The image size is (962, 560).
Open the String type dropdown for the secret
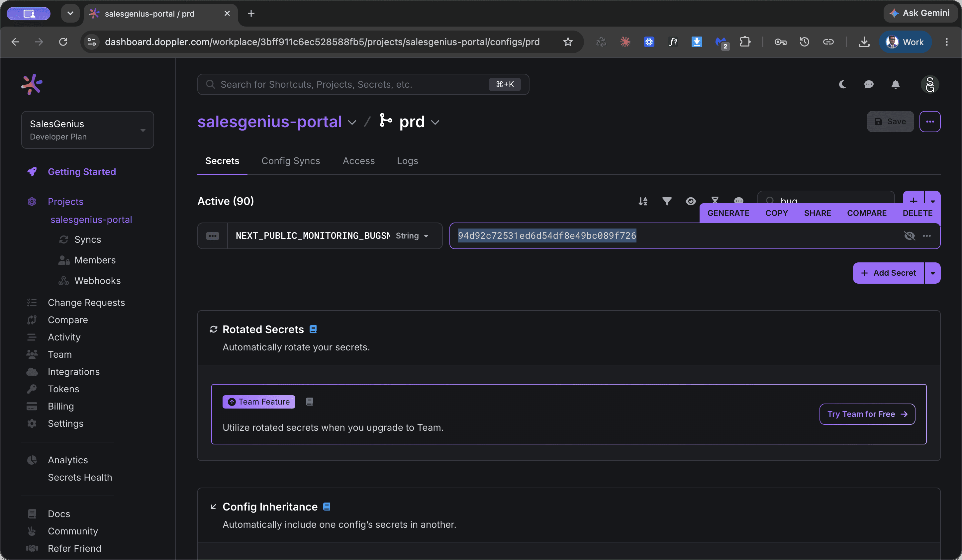tap(412, 236)
